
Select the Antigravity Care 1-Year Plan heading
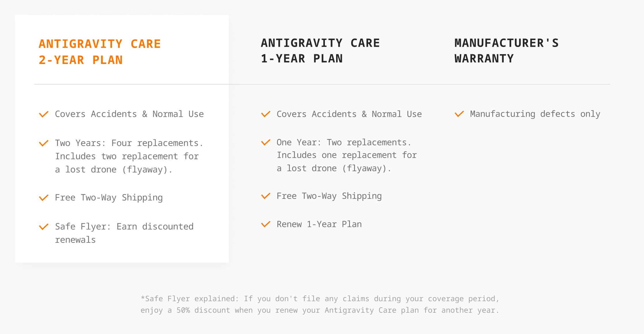click(x=320, y=51)
